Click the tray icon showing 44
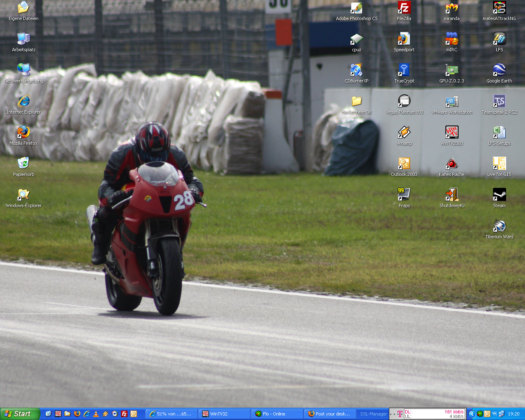Screen dimensions: 525x420 coord(494,414)
